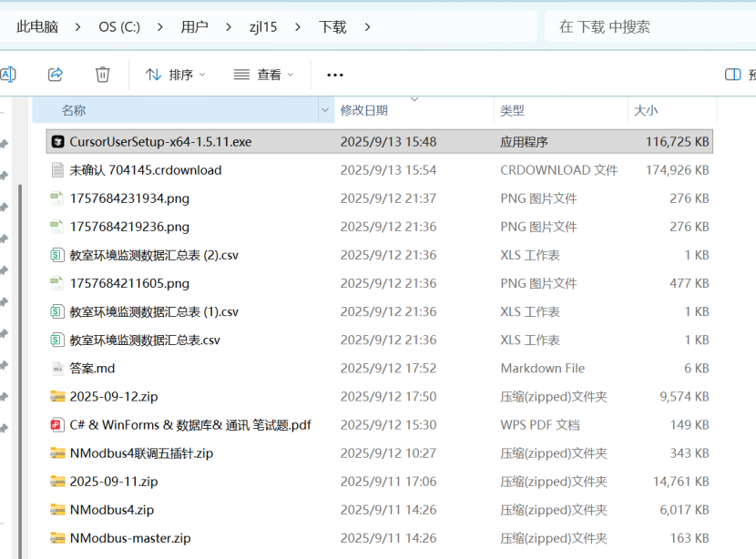Click the Cursor icon beside CursorUserSetup-x64-1.5.11.exe

pos(57,141)
